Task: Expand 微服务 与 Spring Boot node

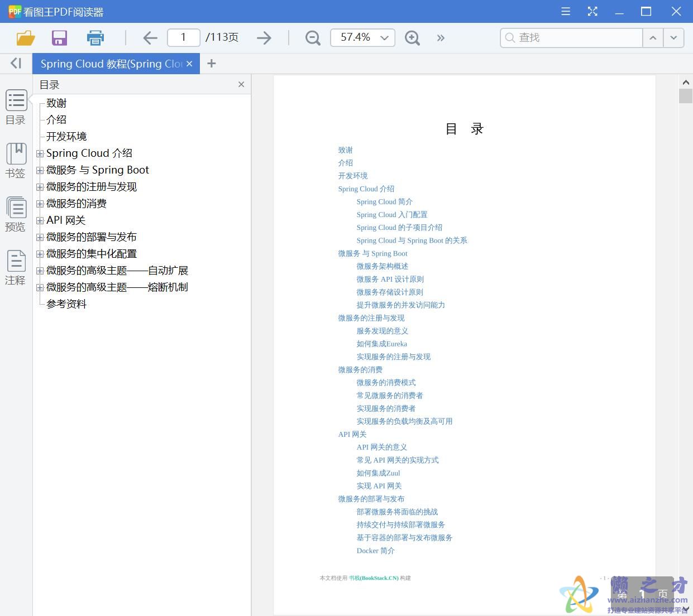Action: (40, 170)
